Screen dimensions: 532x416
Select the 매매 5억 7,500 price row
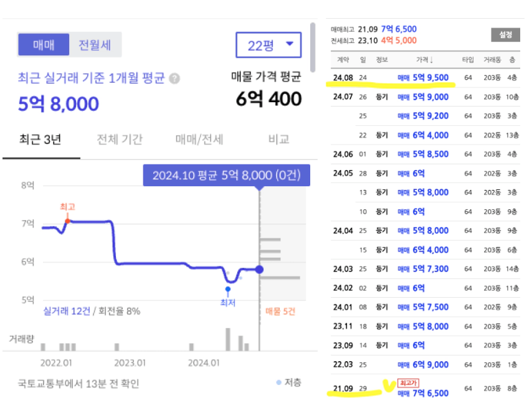coord(425,308)
